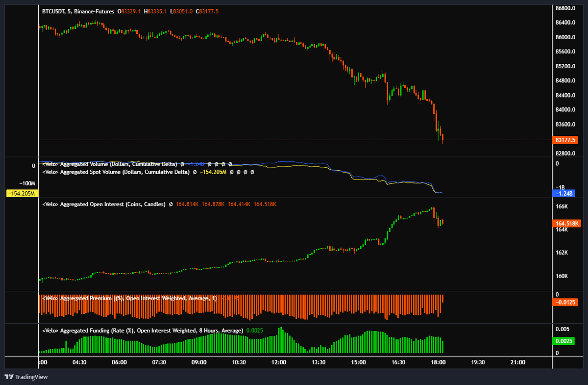Click the 16:30 time axis label
This screenshot has height=385, width=588.
click(x=398, y=362)
